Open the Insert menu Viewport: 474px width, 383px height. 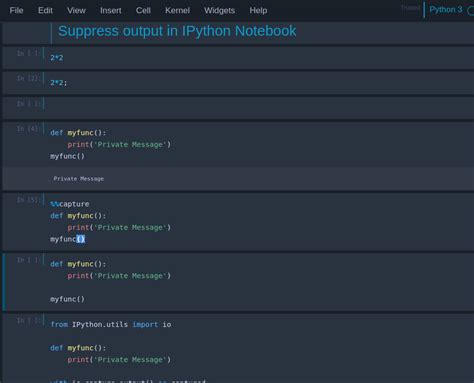click(111, 11)
